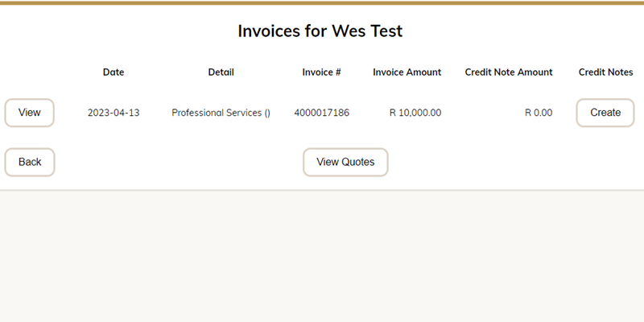
Task: Click the Credit Notes column header
Action: (606, 72)
